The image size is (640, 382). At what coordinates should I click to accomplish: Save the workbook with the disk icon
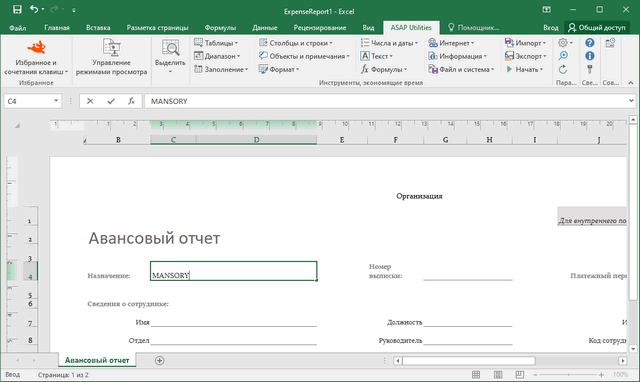tap(17, 9)
